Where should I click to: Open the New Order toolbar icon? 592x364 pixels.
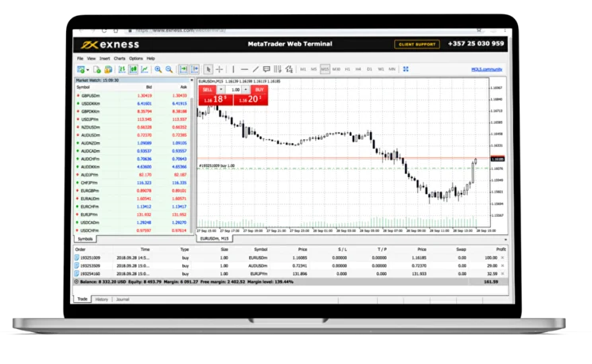coord(80,69)
